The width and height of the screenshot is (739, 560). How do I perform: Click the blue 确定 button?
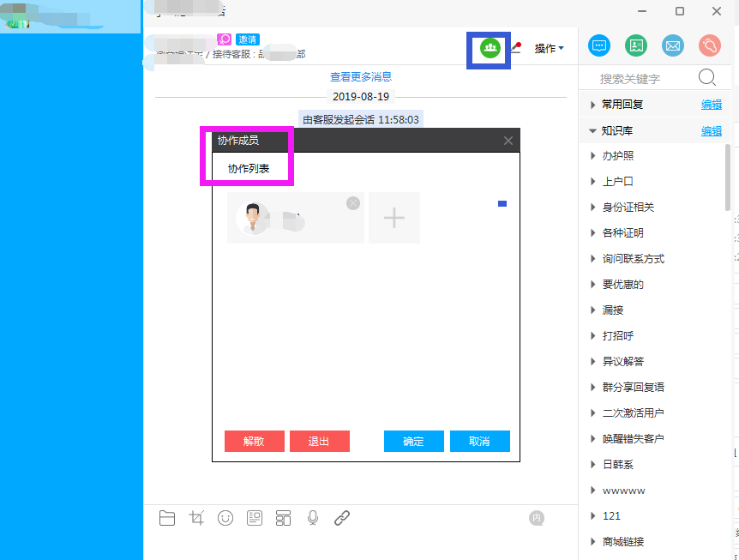413,441
